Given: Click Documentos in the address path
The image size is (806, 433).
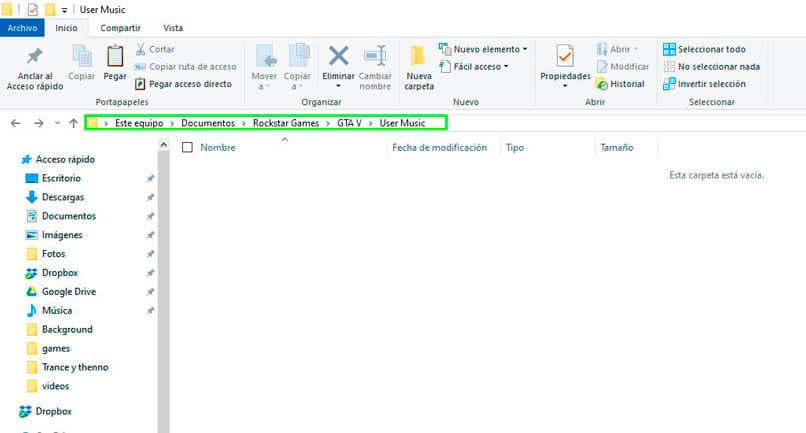Looking at the screenshot, I should (208, 123).
